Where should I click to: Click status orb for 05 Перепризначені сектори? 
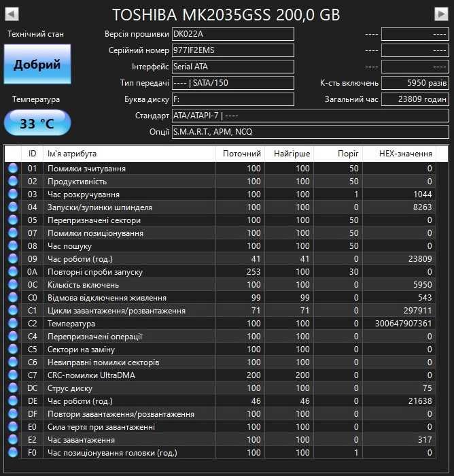click(13, 220)
